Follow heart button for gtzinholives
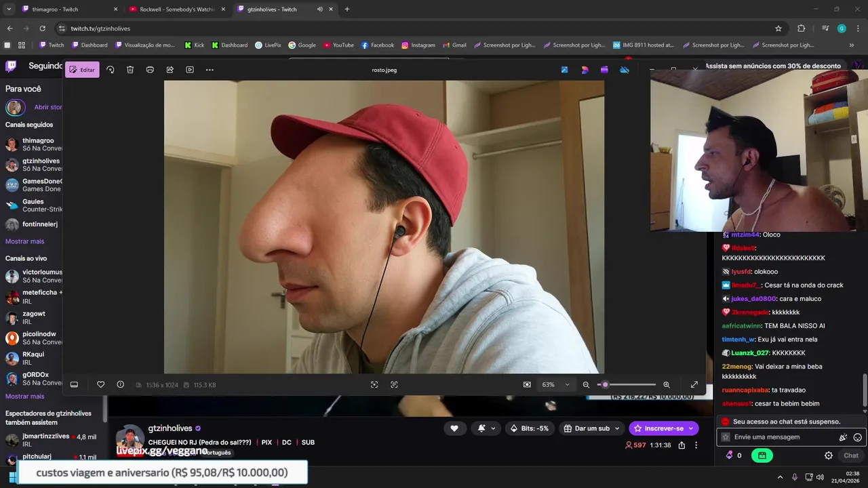This screenshot has height=488, width=868. (454, 428)
